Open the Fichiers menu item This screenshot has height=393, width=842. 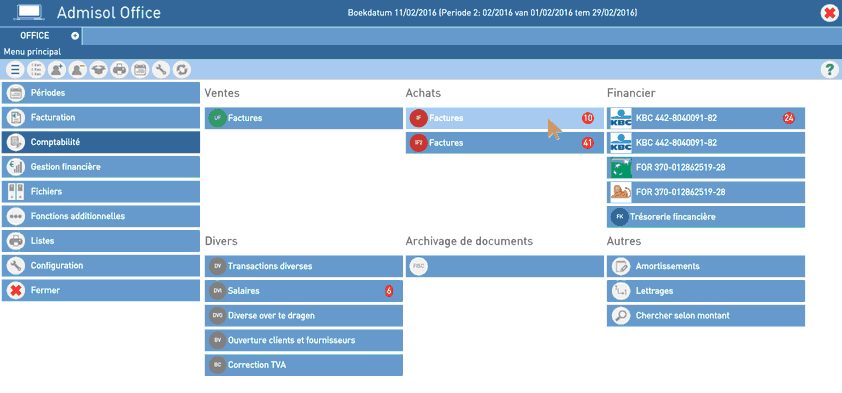coord(101,192)
